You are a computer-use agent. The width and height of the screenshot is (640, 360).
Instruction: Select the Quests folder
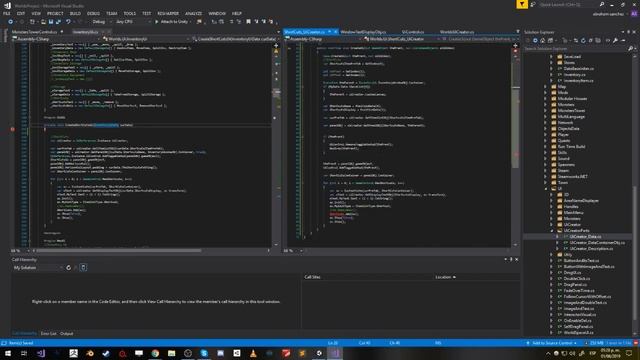tap(564, 140)
